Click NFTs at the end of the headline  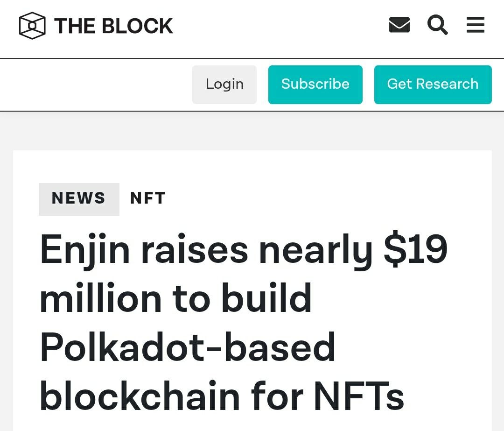359,396
